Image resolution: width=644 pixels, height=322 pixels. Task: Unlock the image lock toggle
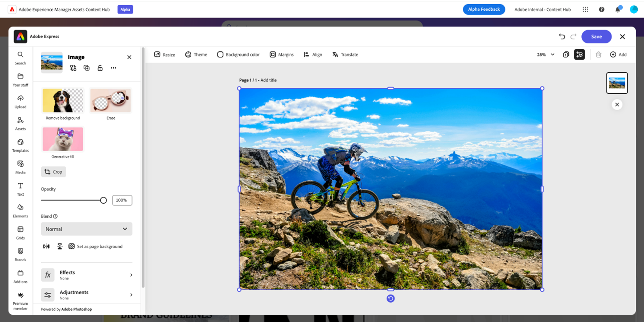coord(100,68)
